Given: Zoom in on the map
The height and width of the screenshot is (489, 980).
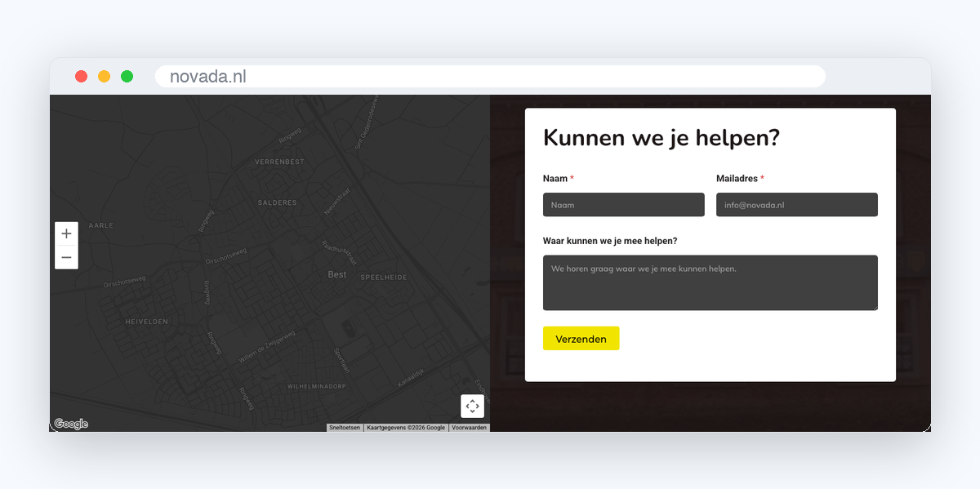Looking at the screenshot, I should (66, 233).
